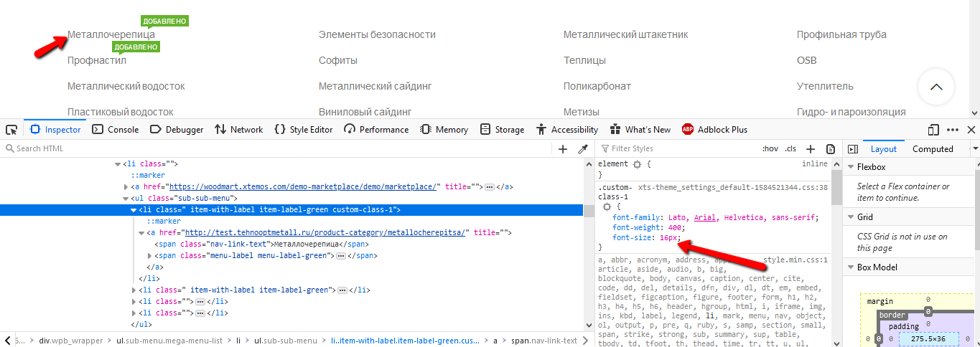This screenshot has height=347, width=980.
Task: Open the Металлический сайдинг link
Action: [375, 86]
